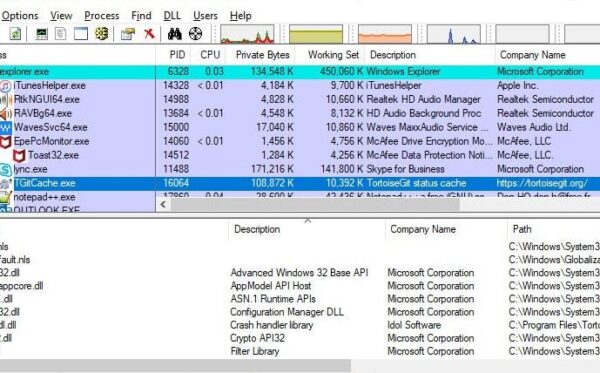The height and width of the screenshot is (373, 600).
Task: Select notepad++.exe process name
Action: [44, 197]
